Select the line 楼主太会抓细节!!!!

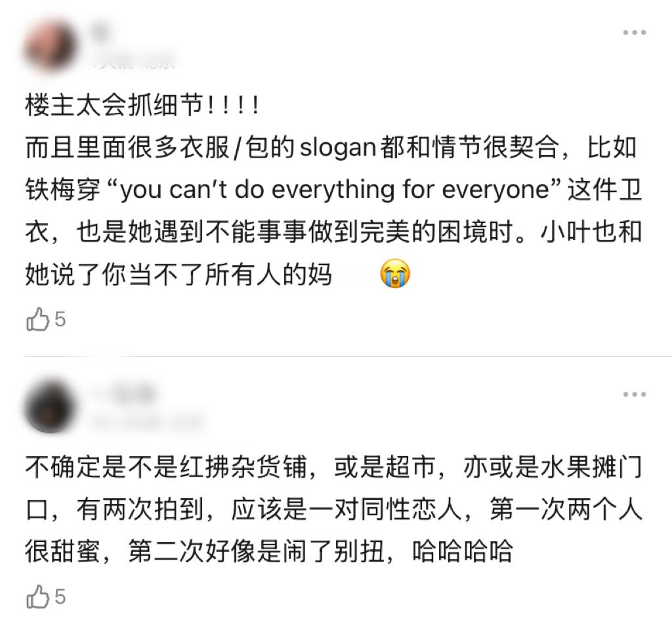click(x=142, y=105)
